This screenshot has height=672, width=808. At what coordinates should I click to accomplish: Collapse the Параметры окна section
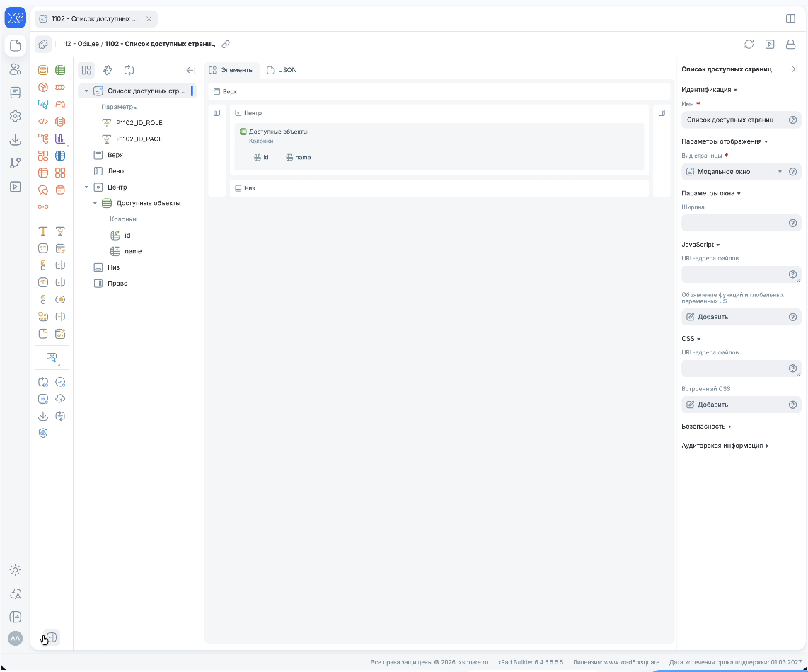click(710, 193)
